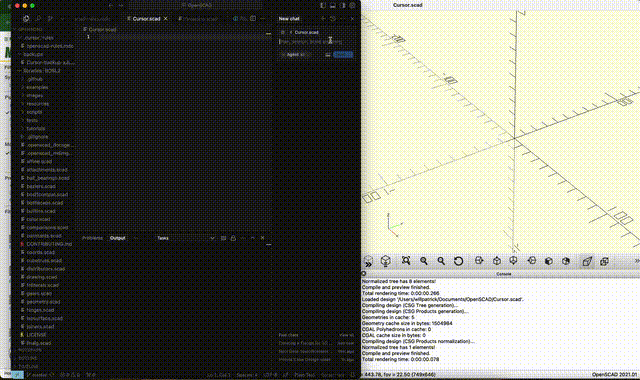The height and width of the screenshot is (380, 640).
Task: Click the Zoom In magnifier in OpenSCAD
Action: coord(424,260)
